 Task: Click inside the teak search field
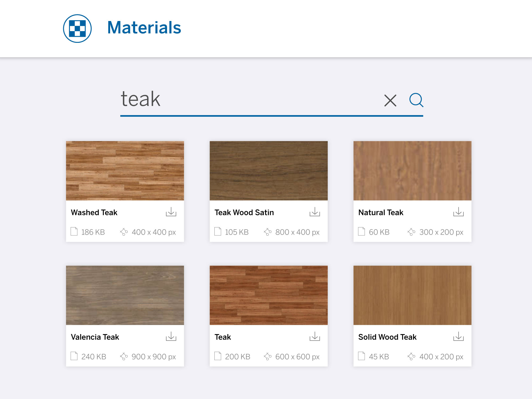tap(213, 100)
